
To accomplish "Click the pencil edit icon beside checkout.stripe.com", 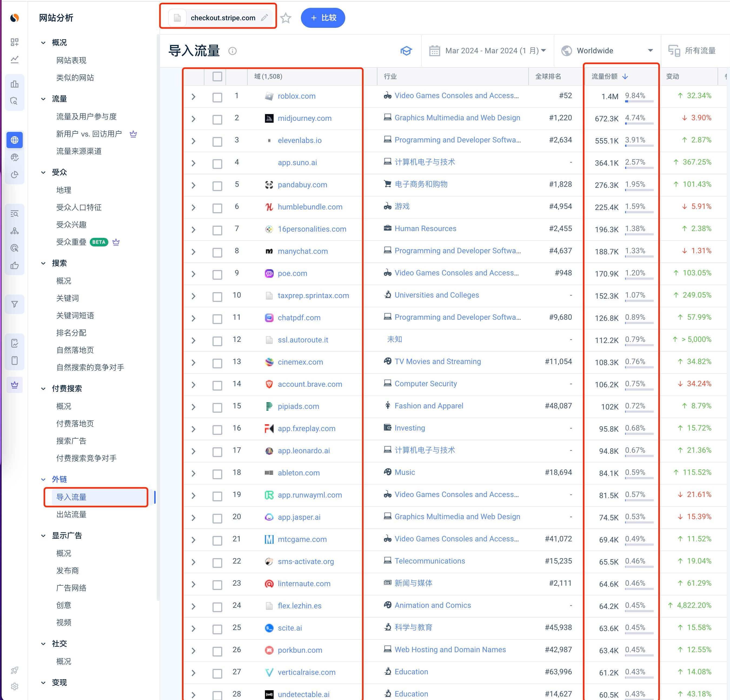I will (x=264, y=18).
